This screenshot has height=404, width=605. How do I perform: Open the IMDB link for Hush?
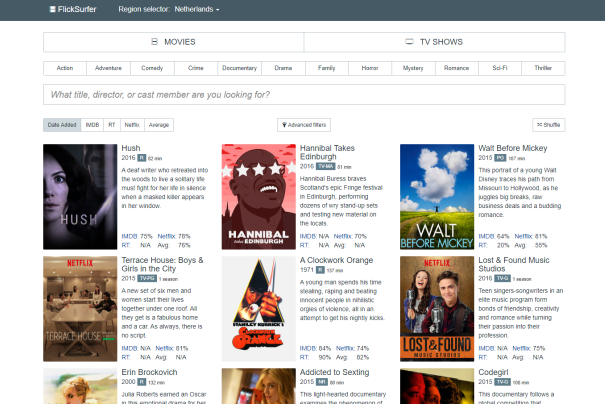130,236
